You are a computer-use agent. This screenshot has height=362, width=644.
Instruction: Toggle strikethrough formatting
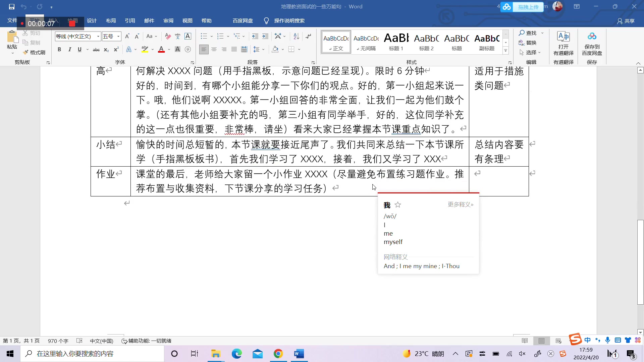96,49
